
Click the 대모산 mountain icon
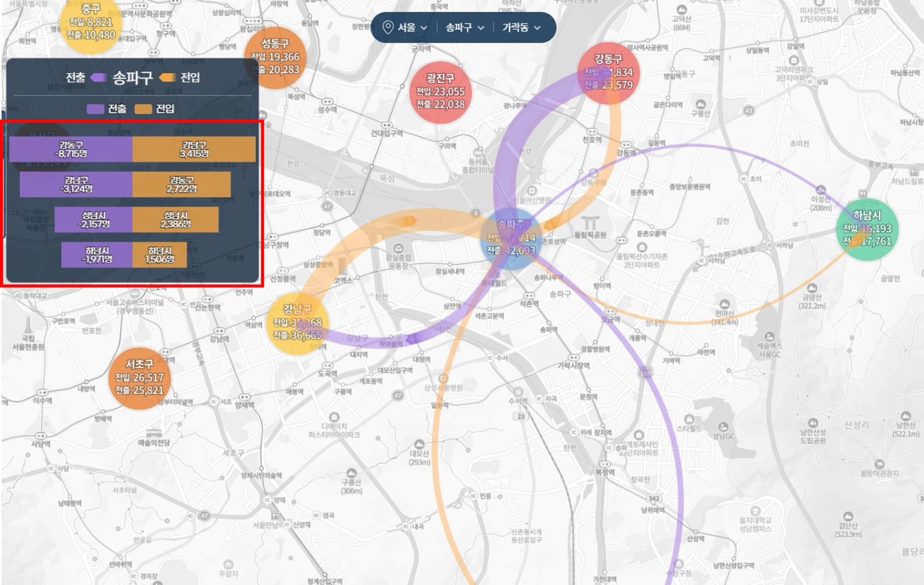tap(419, 444)
